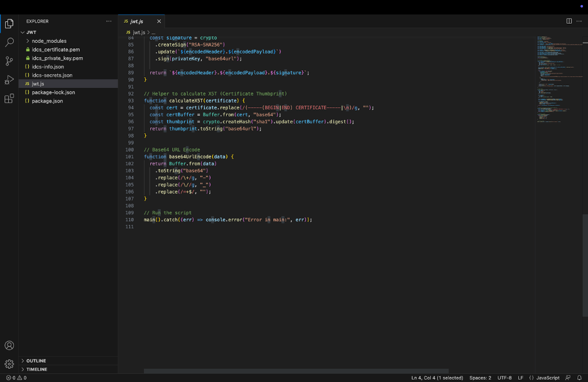The image size is (588, 382).
Task: Show errors and warnings count
Action: [16, 378]
